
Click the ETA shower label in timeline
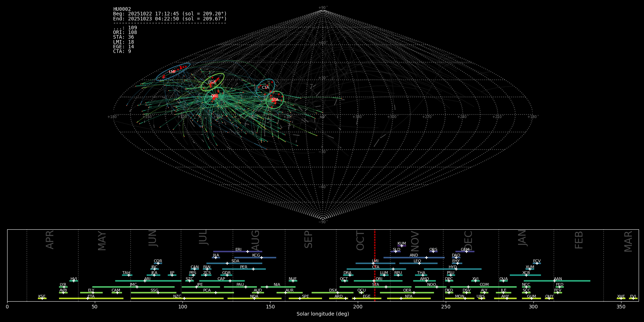91,297
